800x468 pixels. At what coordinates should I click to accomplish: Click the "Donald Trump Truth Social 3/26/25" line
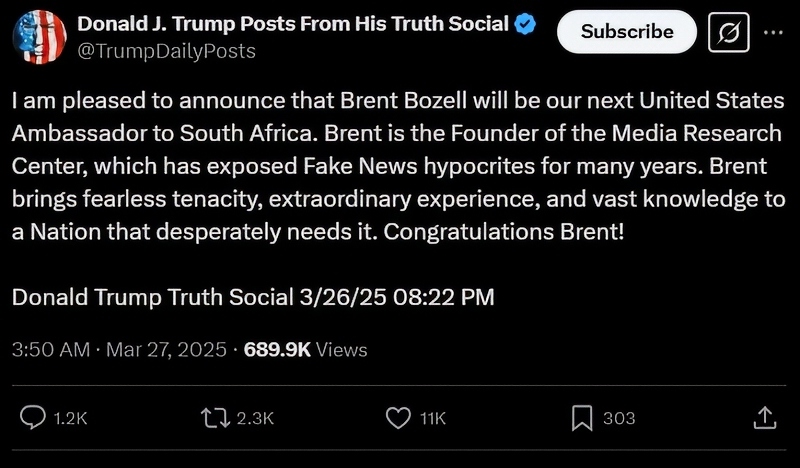[x=253, y=297]
